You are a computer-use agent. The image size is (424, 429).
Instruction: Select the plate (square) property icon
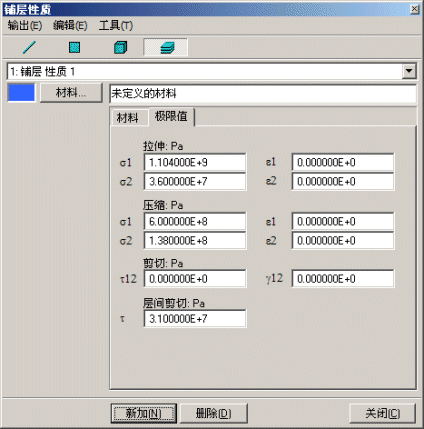(74, 47)
